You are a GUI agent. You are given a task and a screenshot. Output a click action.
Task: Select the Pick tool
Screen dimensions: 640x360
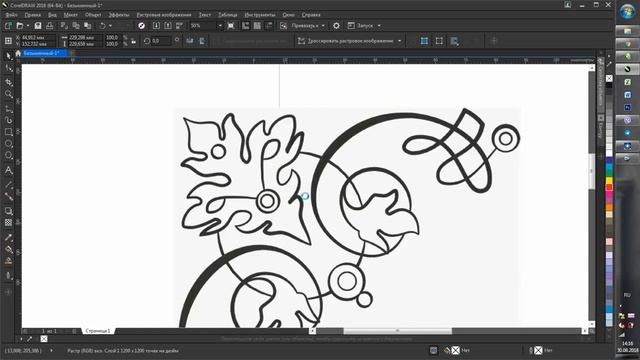point(9,56)
